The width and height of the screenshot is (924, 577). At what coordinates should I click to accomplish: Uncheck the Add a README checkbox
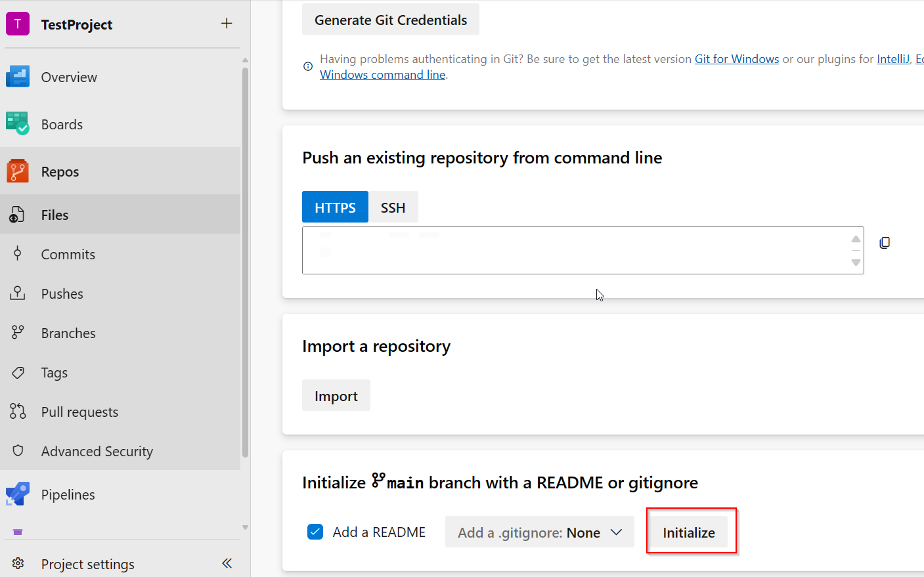pyautogui.click(x=315, y=532)
